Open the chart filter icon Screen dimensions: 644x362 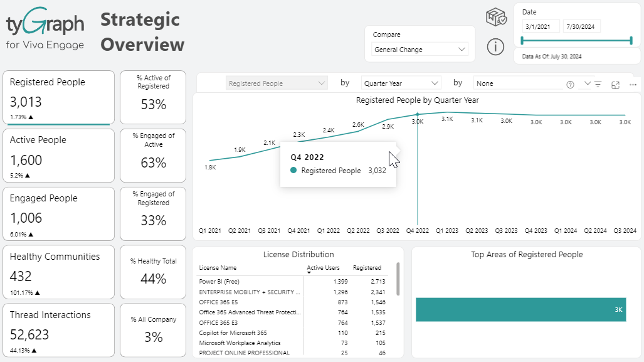[598, 84]
